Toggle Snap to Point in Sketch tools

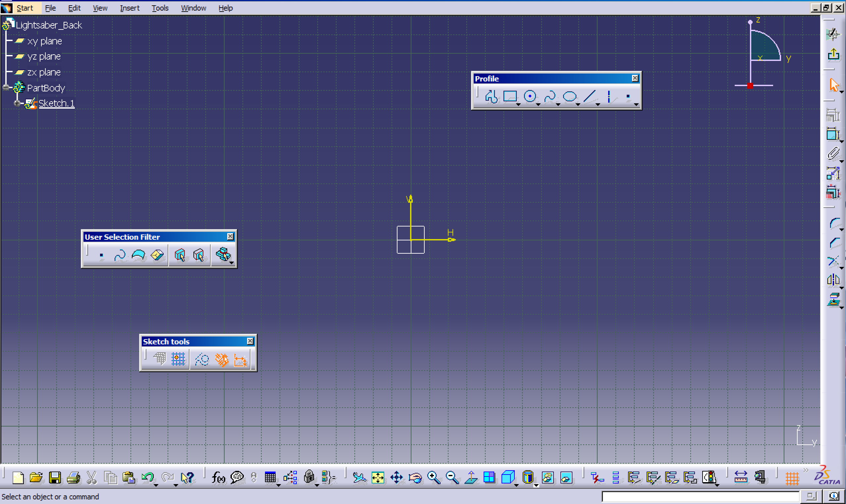(178, 359)
